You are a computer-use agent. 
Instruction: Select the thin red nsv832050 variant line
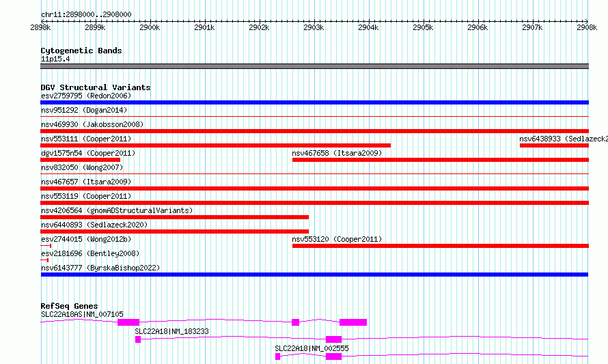[314, 173]
